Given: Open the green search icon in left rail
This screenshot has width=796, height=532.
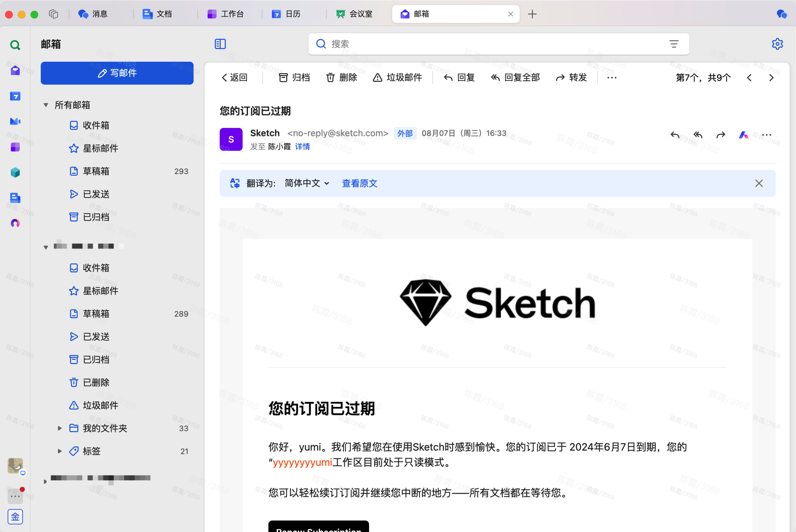Looking at the screenshot, I should (x=15, y=45).
